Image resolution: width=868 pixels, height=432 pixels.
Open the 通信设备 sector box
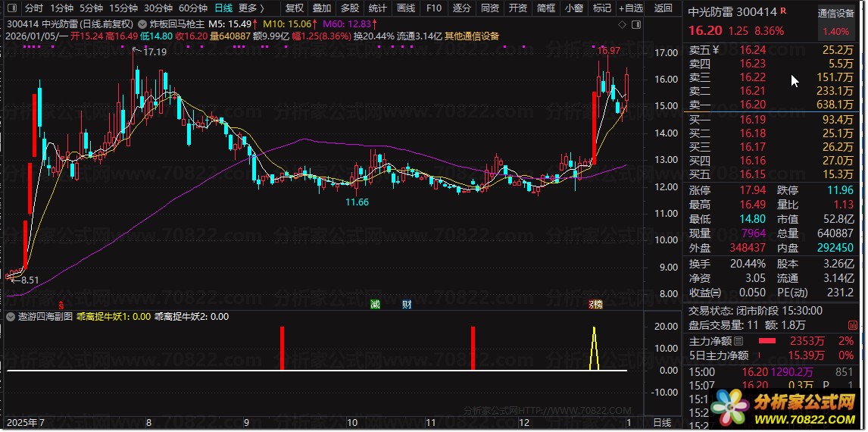(836, 22)
